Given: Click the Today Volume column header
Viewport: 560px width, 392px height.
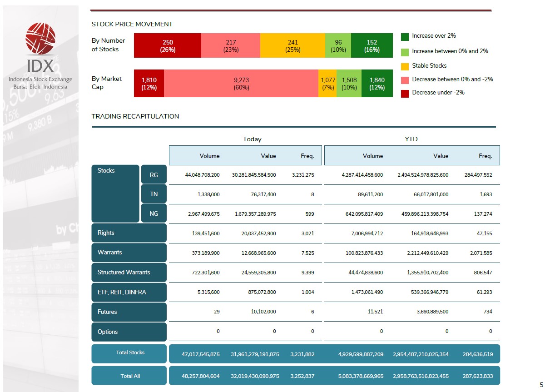Looking at the screenshot, I should pos(210,156).
